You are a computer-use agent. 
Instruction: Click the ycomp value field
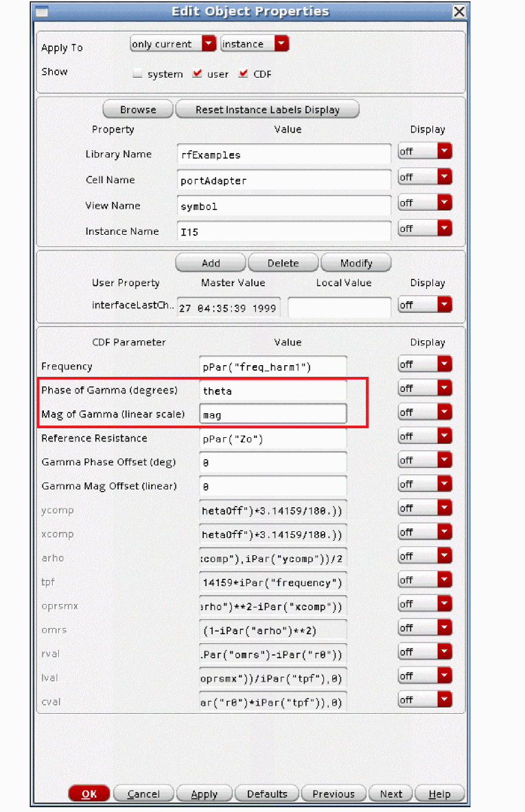coord(273,510)
